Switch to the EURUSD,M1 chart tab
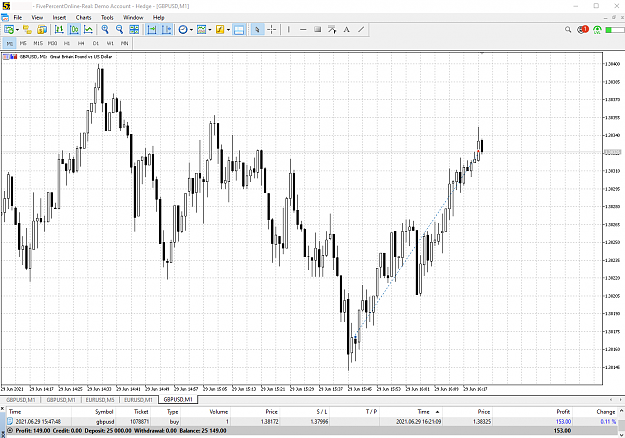 click(x=138, y=400)
